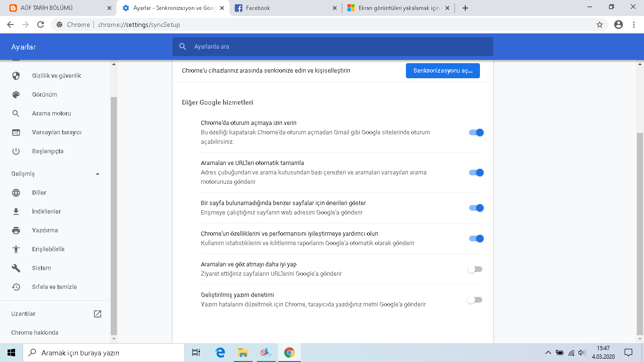Viewport: 644px width, 362px height.
Task: Open Erişilebilirlik settings section
Action: pyautogui.click(x=48, y=249)
